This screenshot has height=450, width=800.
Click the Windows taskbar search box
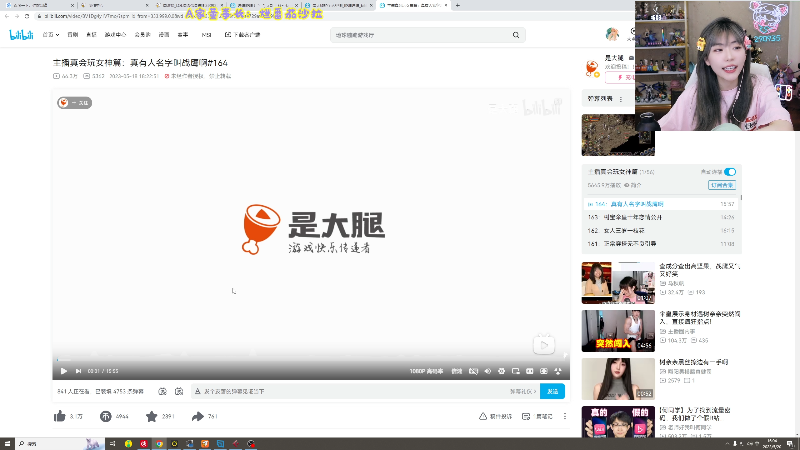pyautogui.click(x=59, y=444)
